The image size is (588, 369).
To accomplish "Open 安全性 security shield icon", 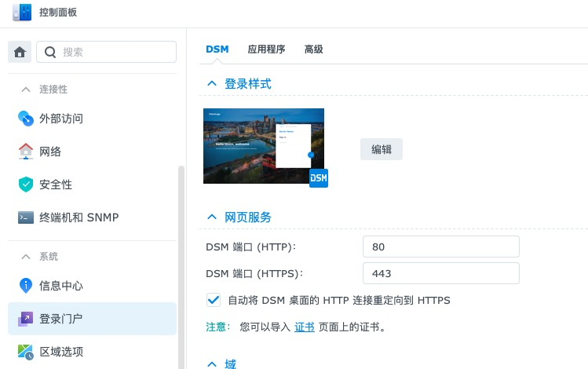I will click(25, 184).
